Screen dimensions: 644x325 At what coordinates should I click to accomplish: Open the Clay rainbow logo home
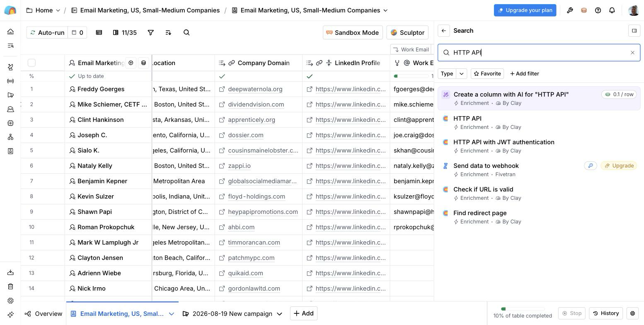click(10, 10)
